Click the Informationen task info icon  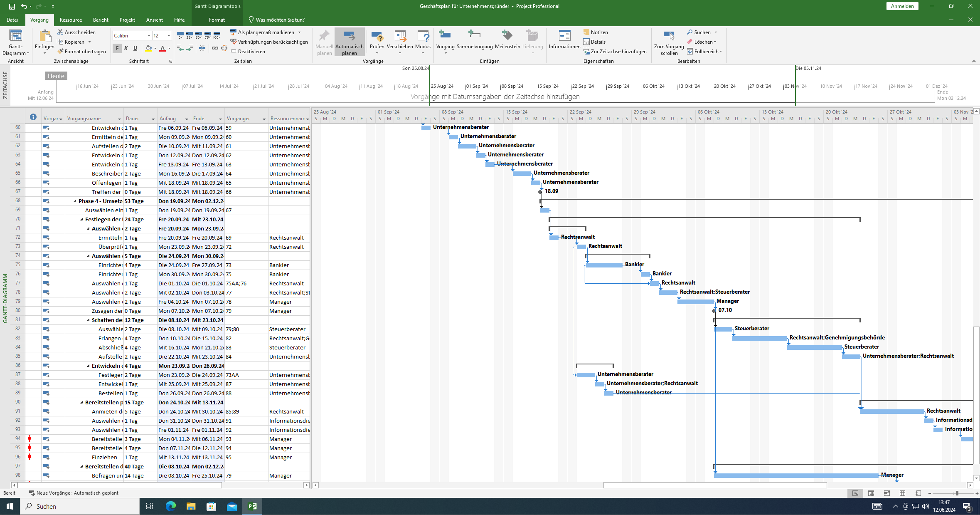(564, 37)
